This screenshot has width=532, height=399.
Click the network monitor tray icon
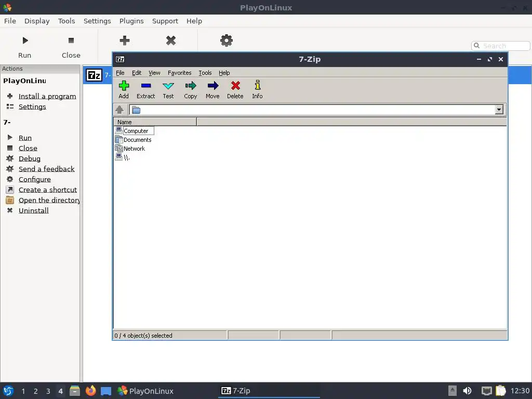(x=486, y=391)
